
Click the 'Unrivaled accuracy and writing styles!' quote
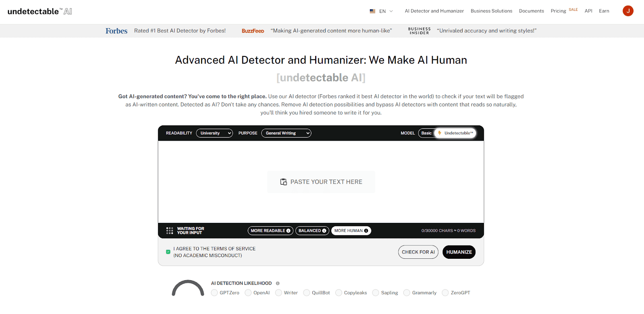(487, 31)
